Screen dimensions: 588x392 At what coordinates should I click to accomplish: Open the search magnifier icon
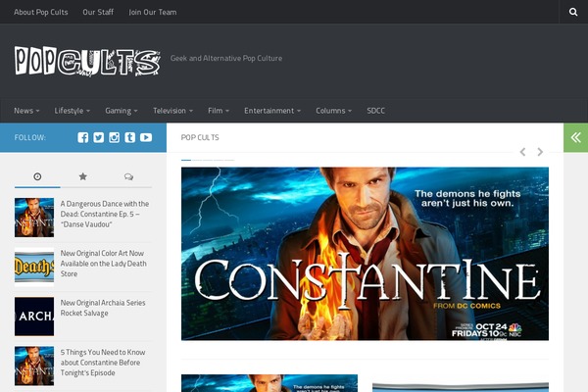(x=573, y=12)
